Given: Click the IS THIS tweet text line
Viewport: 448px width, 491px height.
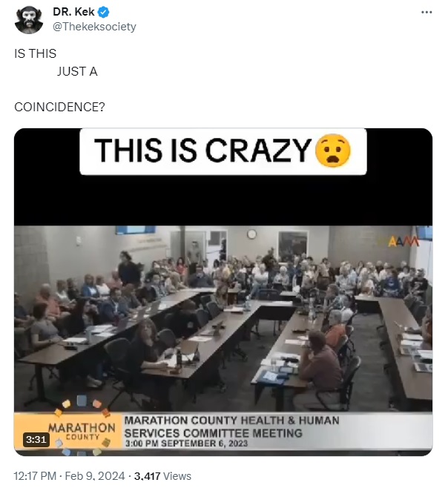Looking at the screenshot, I should point(35,53).
